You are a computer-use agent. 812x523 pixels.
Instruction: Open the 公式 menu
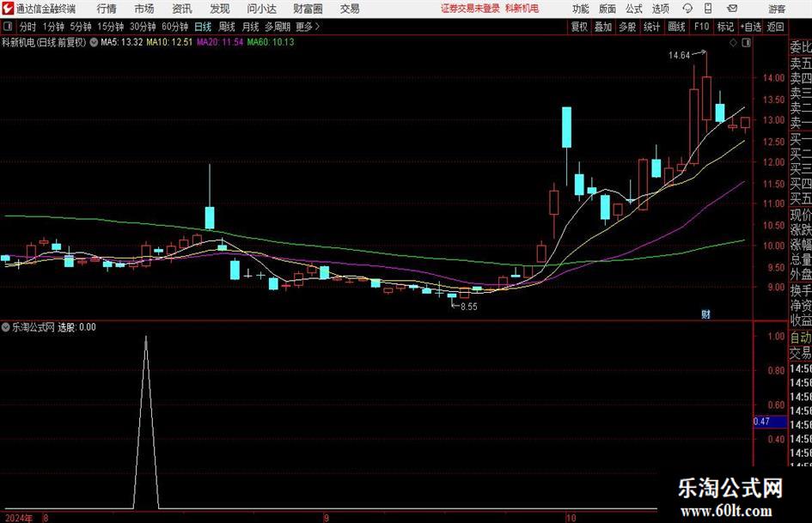634,9
